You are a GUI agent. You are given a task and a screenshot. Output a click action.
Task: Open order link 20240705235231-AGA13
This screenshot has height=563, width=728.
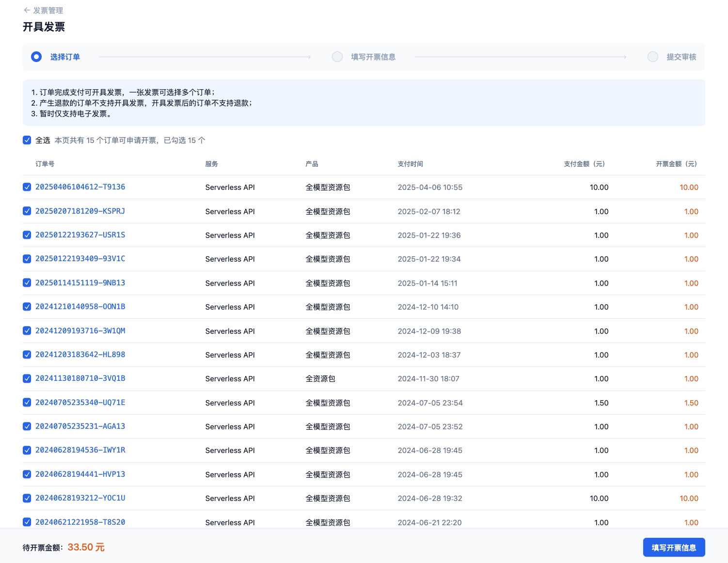pyautogui.click(x=80, y=426)
